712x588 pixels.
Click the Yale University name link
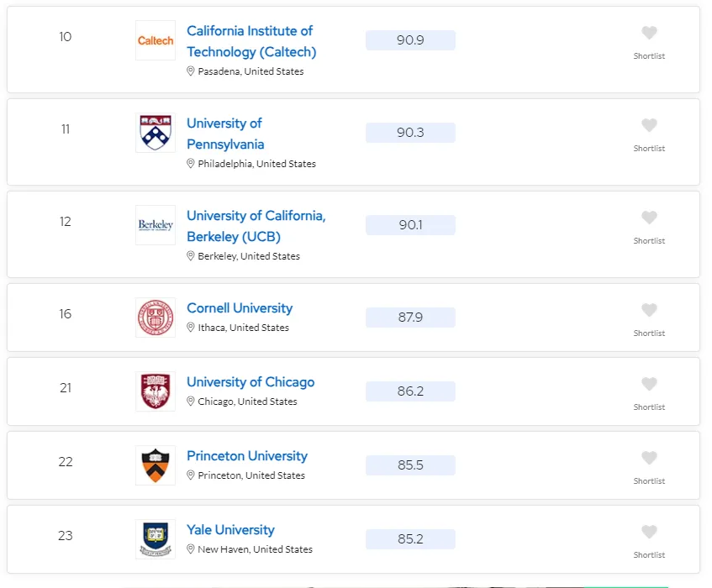[x=230, y=530]
